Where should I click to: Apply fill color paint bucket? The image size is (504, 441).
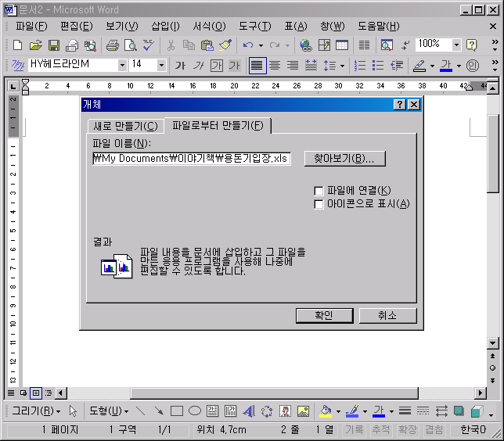[x=326, y=411]
